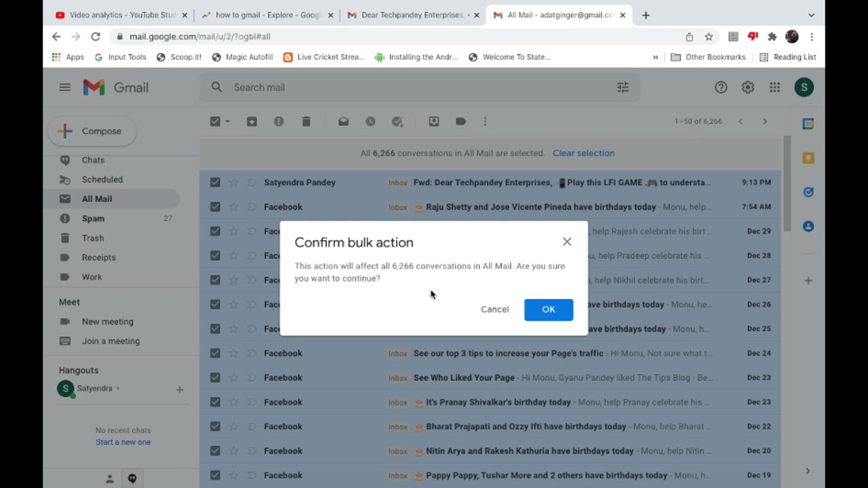Open the Compose new mail button

[92, 131]
